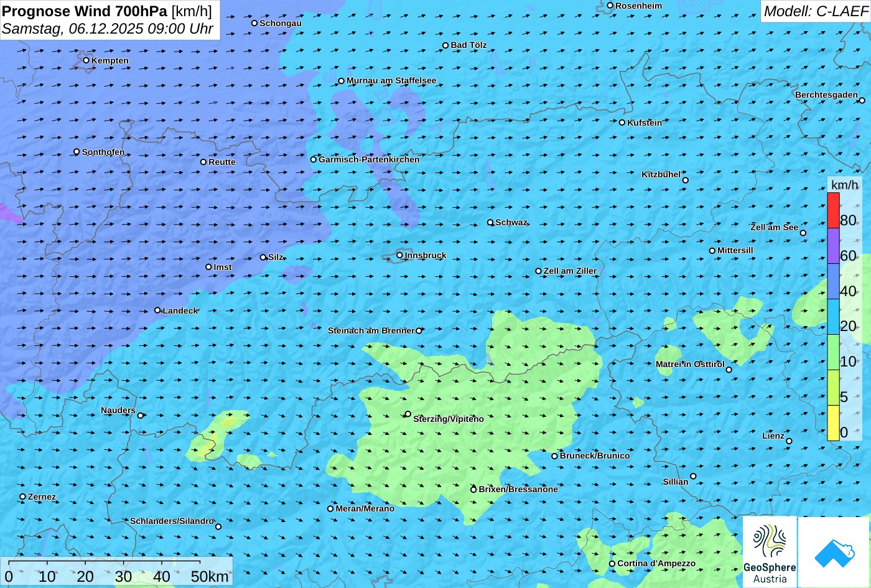Click the Cortina d'Ampezzo marker
This screenshot has width=871, height=588.
tap(612, 564)
